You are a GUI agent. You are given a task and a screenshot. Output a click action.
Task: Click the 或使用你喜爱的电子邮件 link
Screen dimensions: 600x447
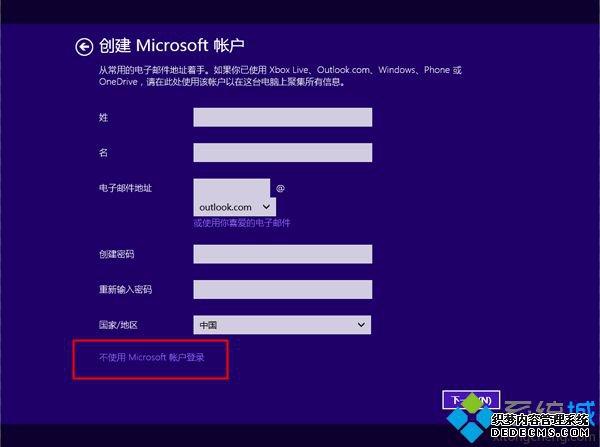[242, 223]
